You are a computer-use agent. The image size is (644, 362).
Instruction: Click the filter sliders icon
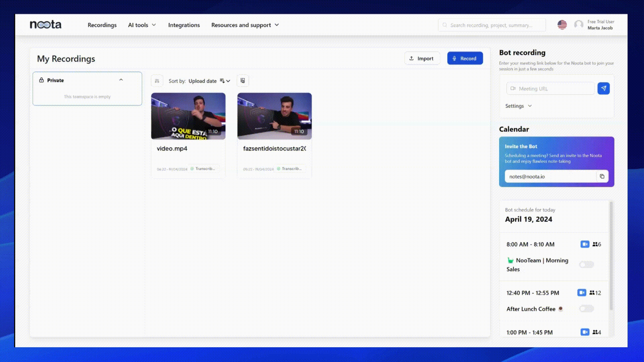pos(157,81)
